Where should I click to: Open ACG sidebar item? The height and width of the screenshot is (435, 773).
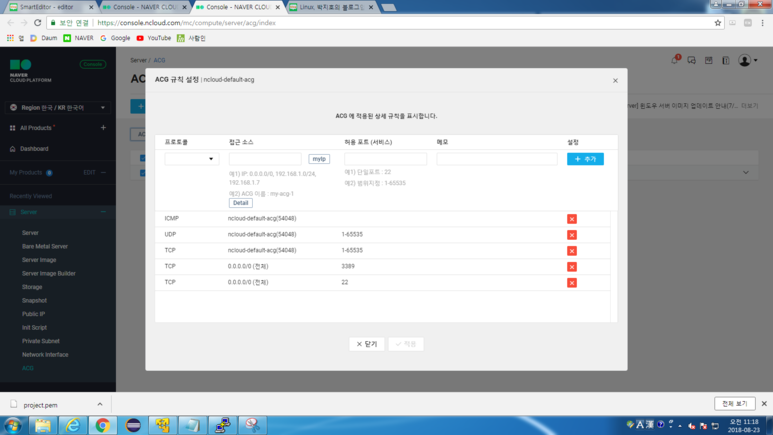(x=28, y=368)
